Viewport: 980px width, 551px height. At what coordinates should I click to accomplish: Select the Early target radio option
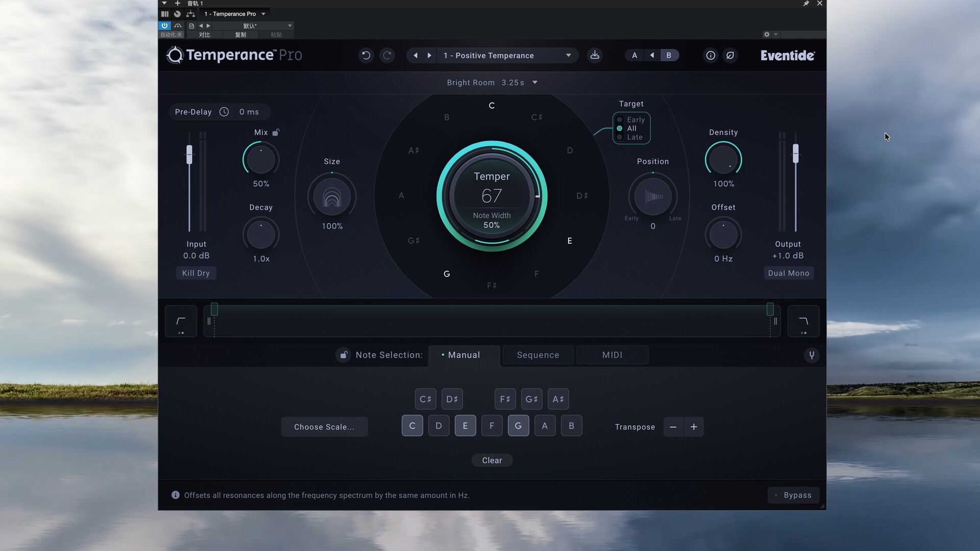tap(620, 120)
